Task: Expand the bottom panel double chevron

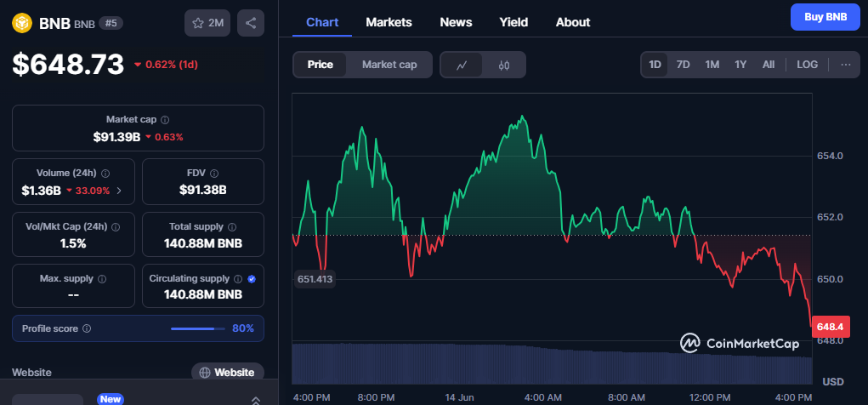Action: [x=256, y=400]
